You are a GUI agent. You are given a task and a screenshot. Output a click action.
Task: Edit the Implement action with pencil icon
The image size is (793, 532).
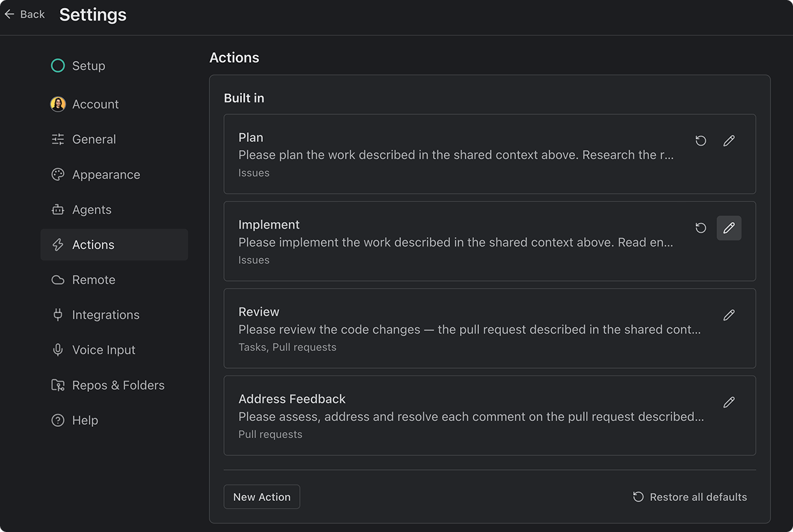tap(729, 228)
